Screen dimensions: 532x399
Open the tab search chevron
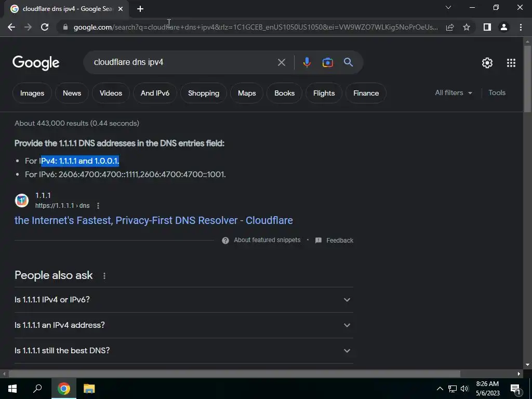point(448,7)
